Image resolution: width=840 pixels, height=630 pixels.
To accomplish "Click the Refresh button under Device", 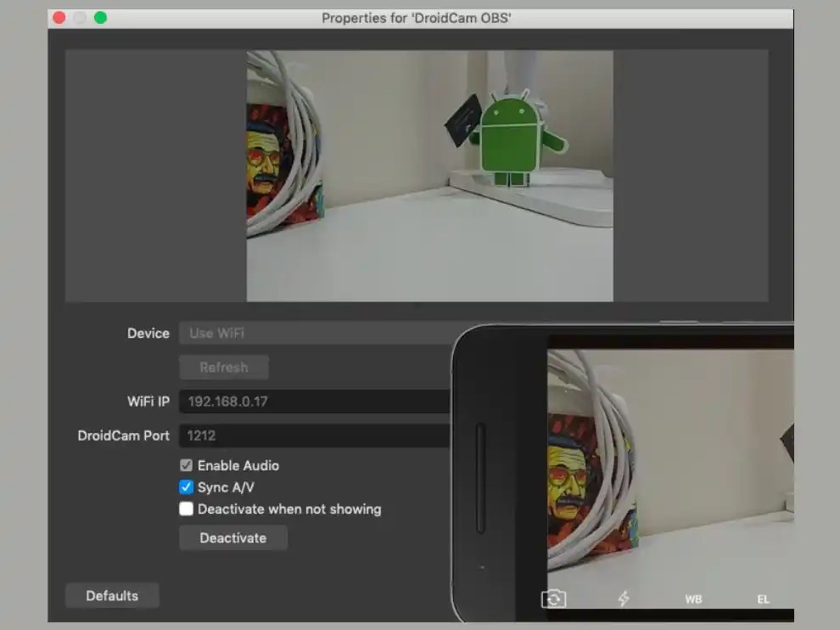I will click(x=223, y=367).
